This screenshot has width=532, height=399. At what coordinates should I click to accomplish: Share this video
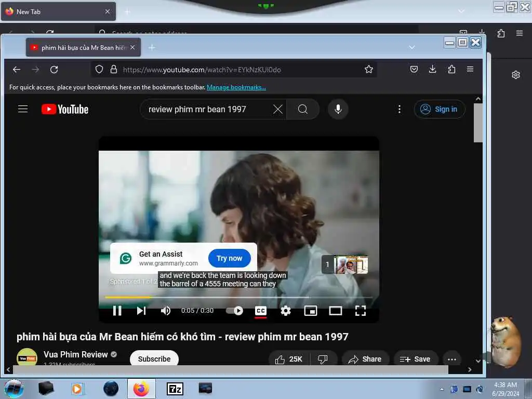(x=365, y=359)
